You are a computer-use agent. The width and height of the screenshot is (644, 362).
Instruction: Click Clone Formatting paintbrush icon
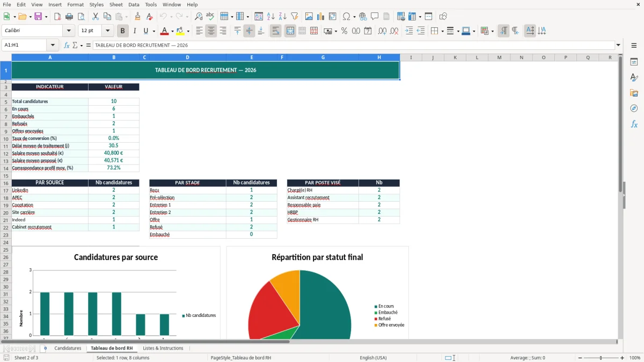138,17
